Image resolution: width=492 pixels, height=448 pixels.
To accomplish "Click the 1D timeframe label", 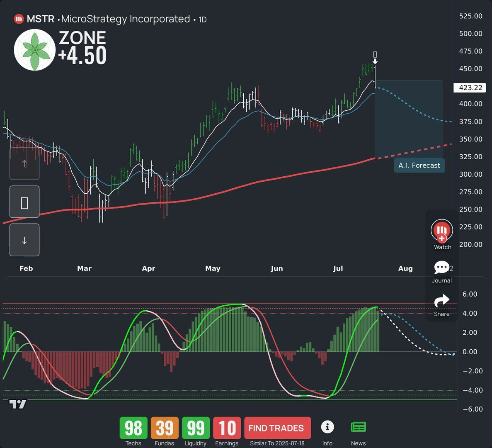I will point(203,20).
